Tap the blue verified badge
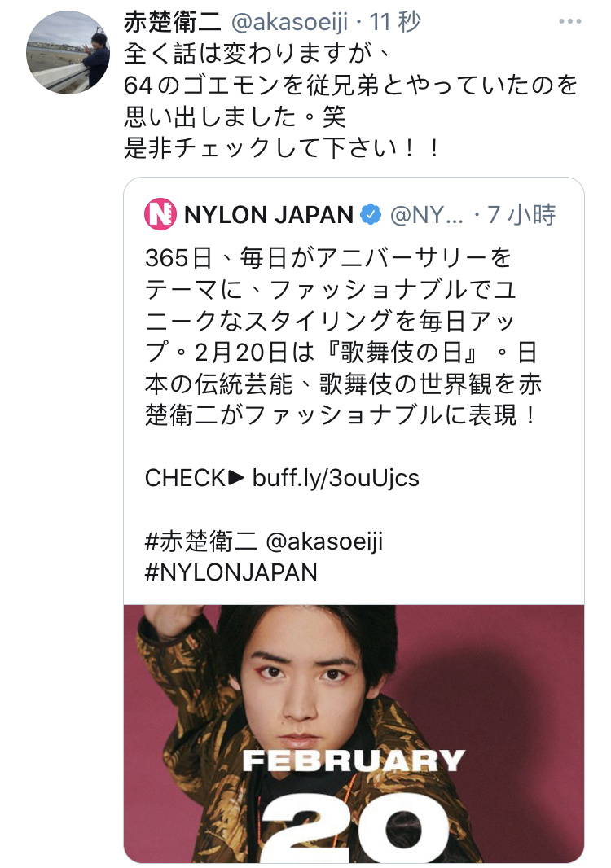Viewport: 611px width, 868px height. point(371,214)
